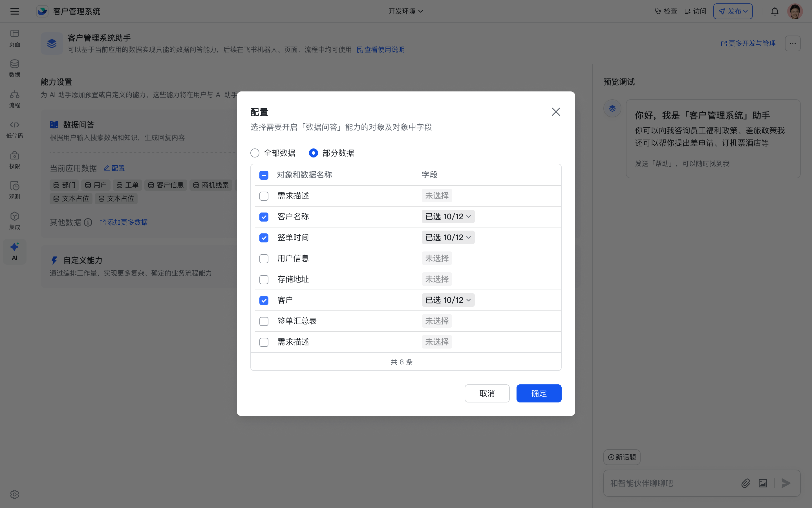Click the 配置 edit link
This screenshot has width=812, height=508.
tap(114, 168)
